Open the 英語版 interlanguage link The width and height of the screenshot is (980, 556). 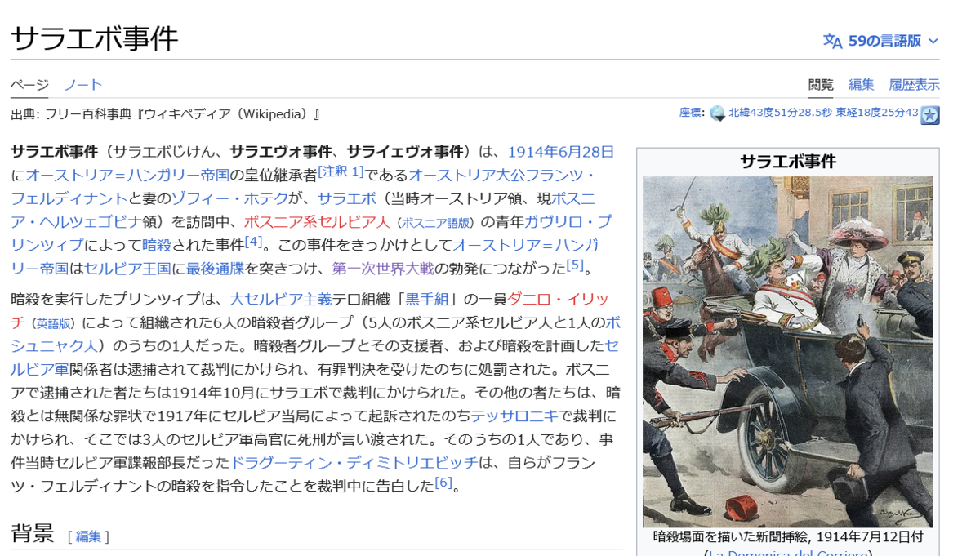[54, 323]
